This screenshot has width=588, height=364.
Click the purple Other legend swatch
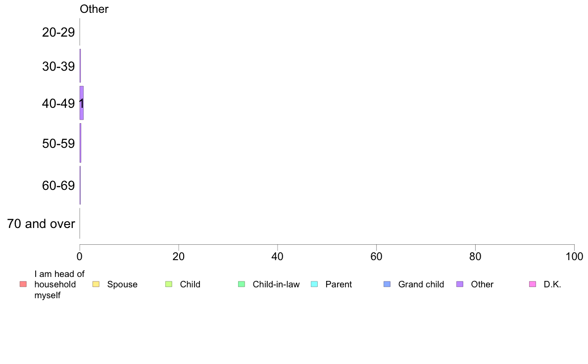[x=460, y=284]
